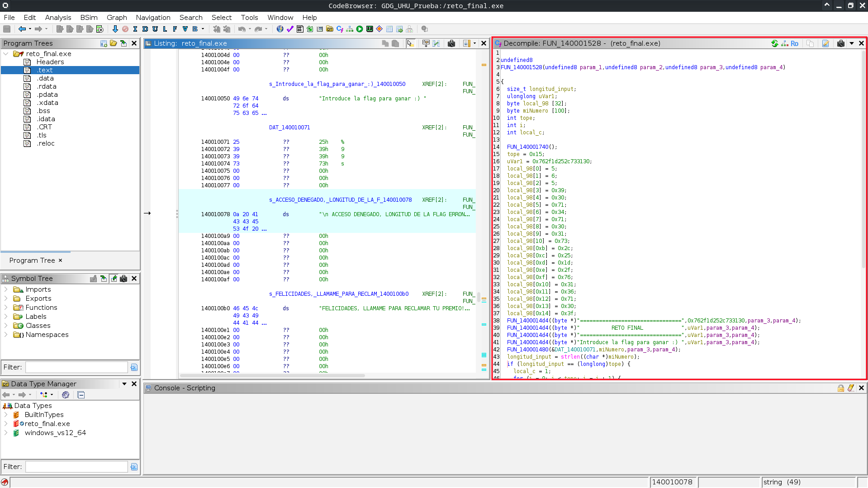Toggle the Listing cursor selection mode icon

click(x=410, y=43)
